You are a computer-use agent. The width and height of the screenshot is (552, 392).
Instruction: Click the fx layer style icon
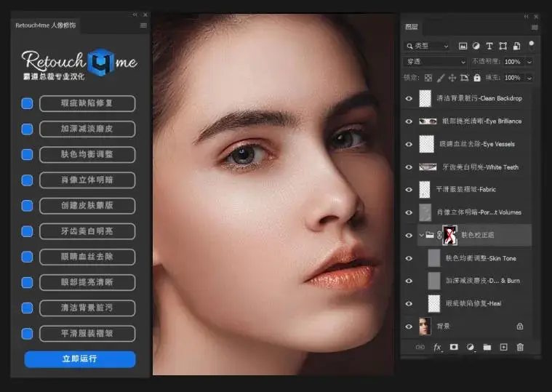pyautogui.click(x=437, y=348)
